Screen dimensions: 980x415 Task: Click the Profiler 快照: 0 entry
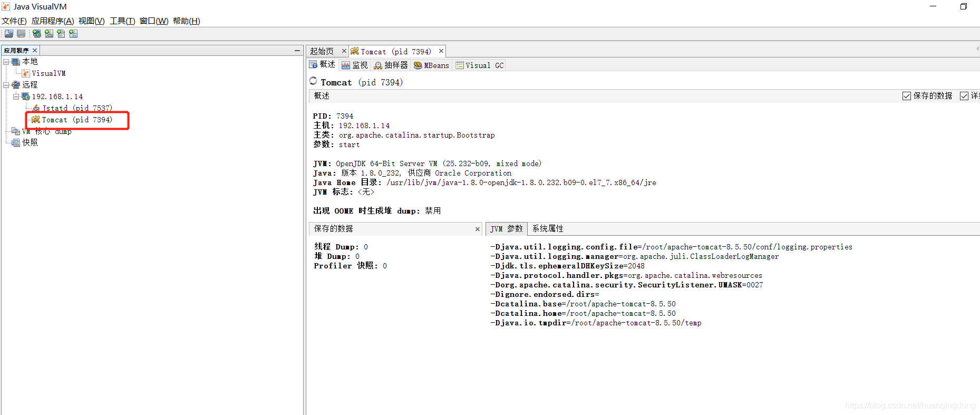(x=350, y=266)
